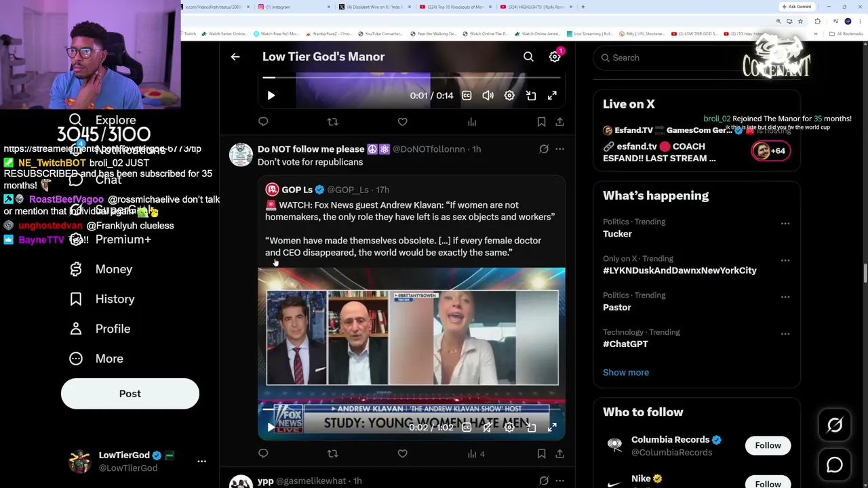Repost the 'Don't vote for republicans' post
Viewport: 868px width, 488px height.
[x=332, y=453]
